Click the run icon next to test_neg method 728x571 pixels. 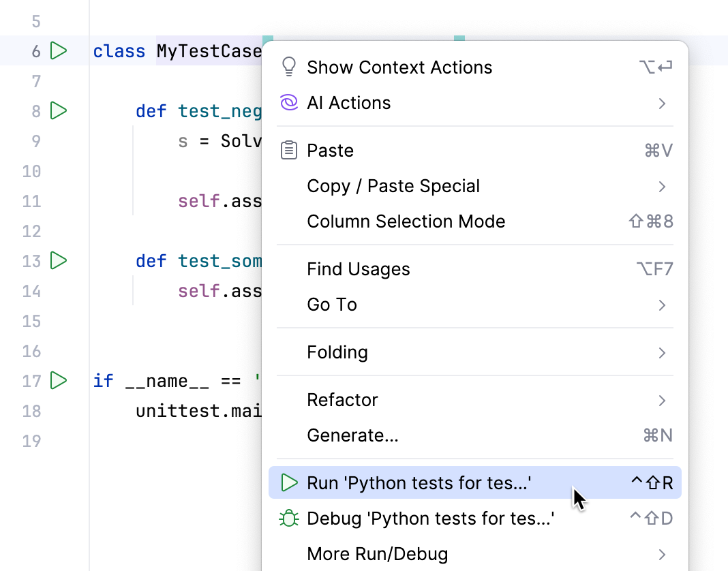(x=59, y=111)
